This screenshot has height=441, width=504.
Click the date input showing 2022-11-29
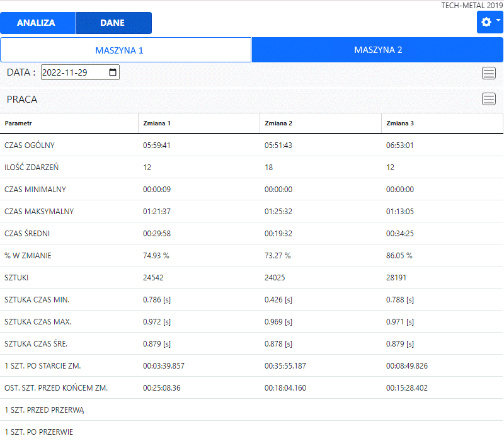[72, 72]
